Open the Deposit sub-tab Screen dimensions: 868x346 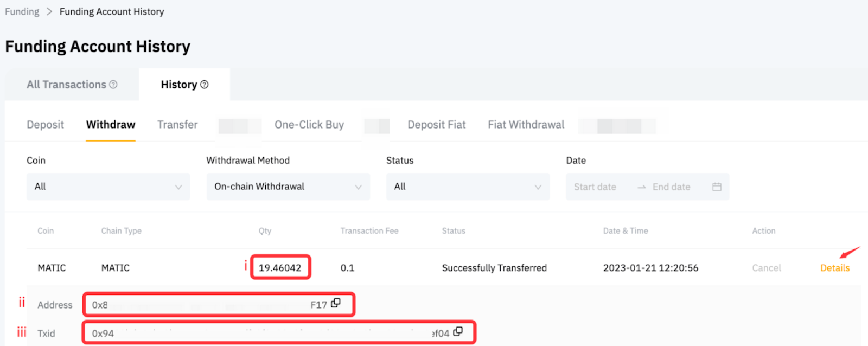point(46,125)
